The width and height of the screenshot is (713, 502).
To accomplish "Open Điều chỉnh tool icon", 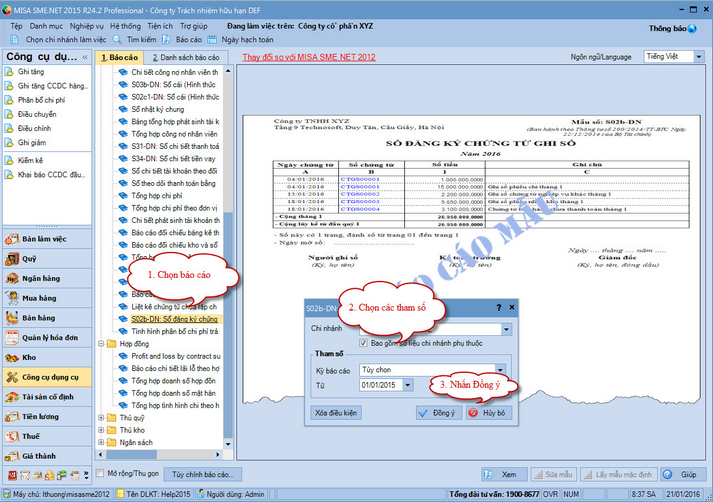I will pos(9,128).
